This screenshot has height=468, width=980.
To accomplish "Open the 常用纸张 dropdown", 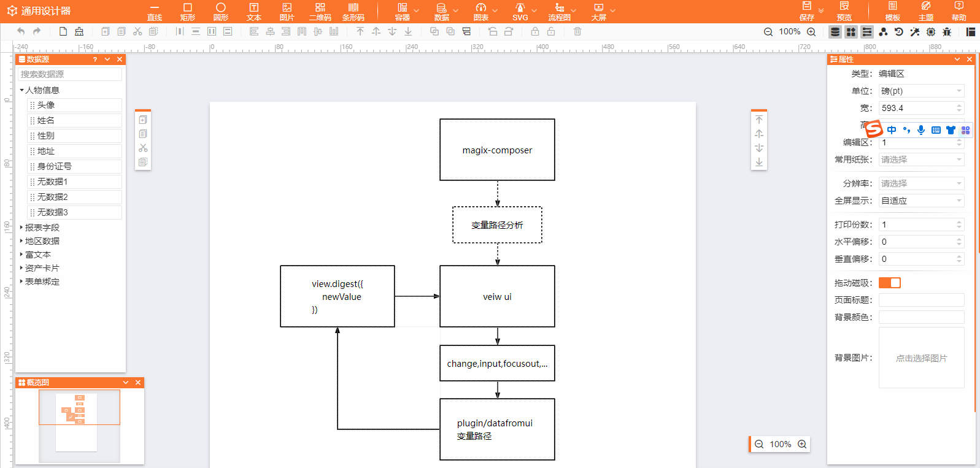I will pos(922,159).
